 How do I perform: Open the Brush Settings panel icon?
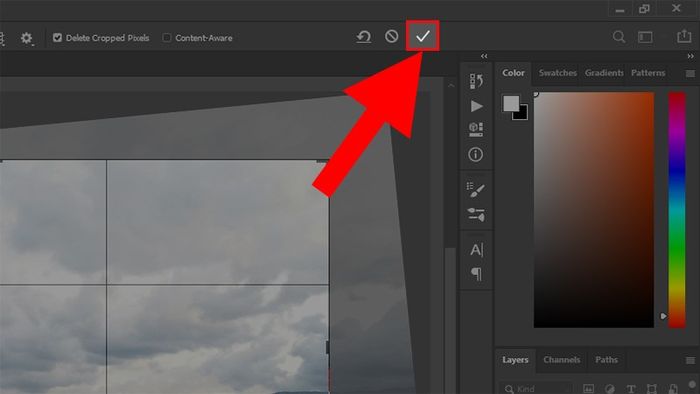pyautogui.click(x=476, y=190)
